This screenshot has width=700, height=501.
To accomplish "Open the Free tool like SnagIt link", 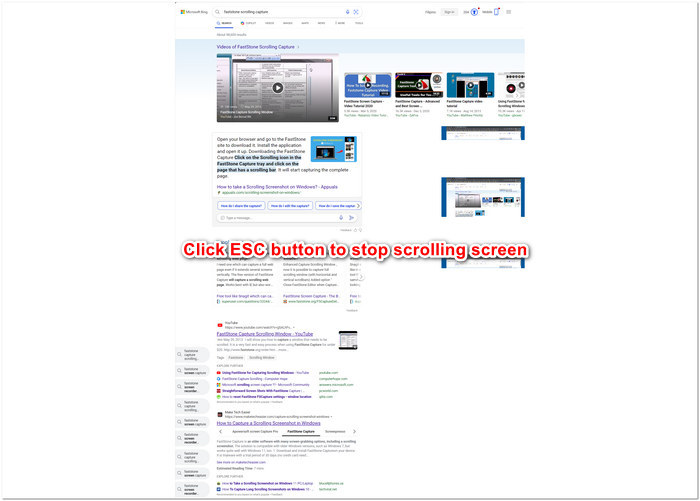I will tap(245, 296).
